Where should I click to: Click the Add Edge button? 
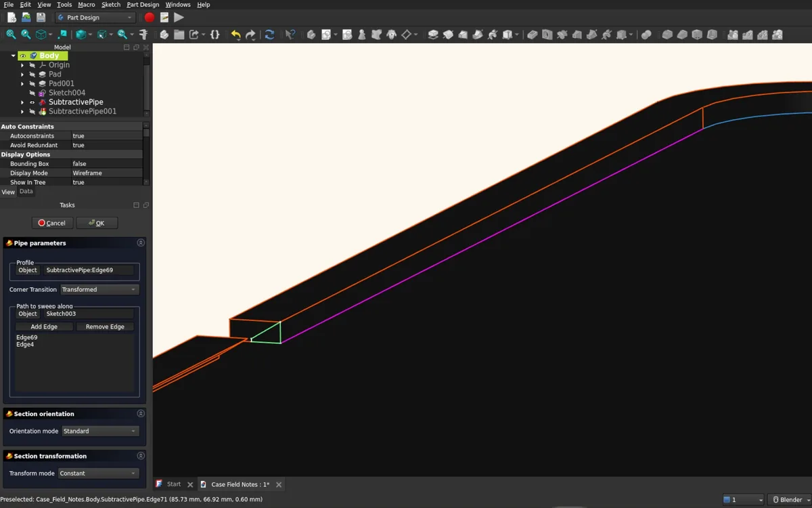pos(44,326)
